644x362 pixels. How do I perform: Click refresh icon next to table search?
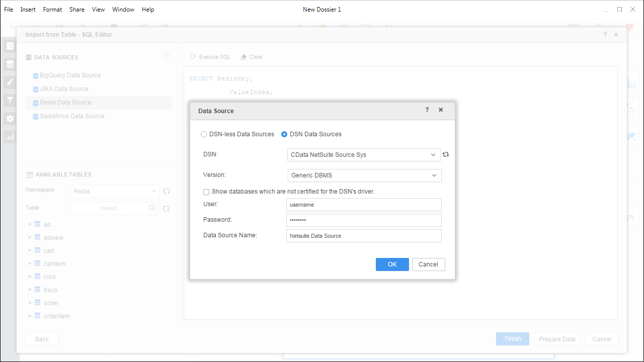[167, 208]
